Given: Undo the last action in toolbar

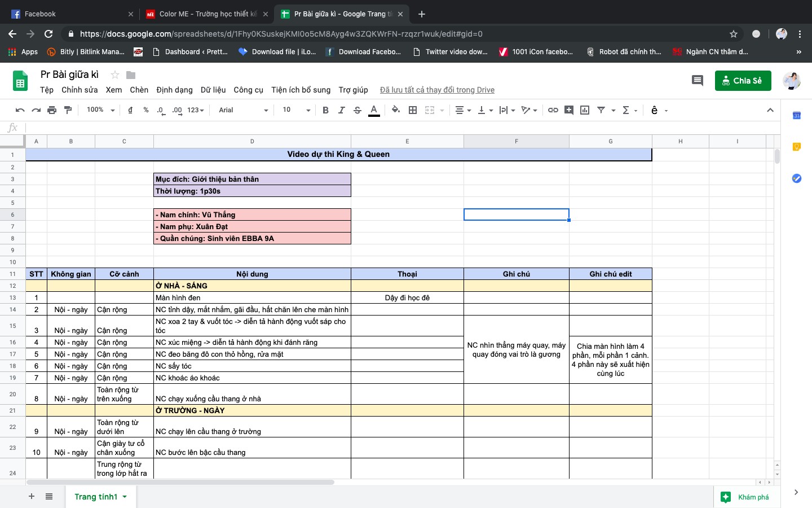Looking at the screenshot, I should (20, 110).
